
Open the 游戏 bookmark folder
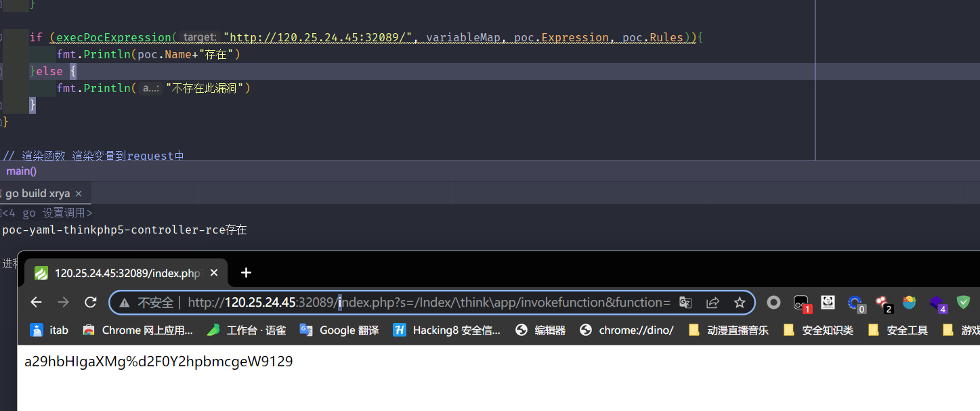coord(962,330)
